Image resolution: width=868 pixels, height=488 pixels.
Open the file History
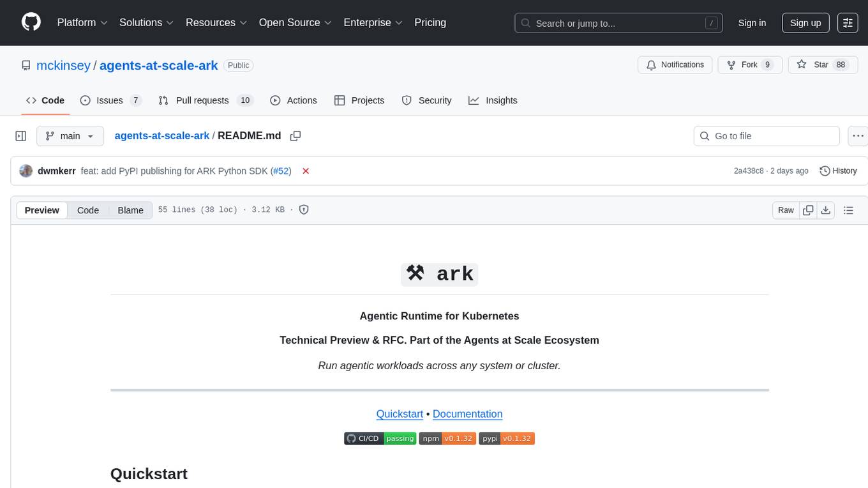pyautogui.click(x=838, y=171)
